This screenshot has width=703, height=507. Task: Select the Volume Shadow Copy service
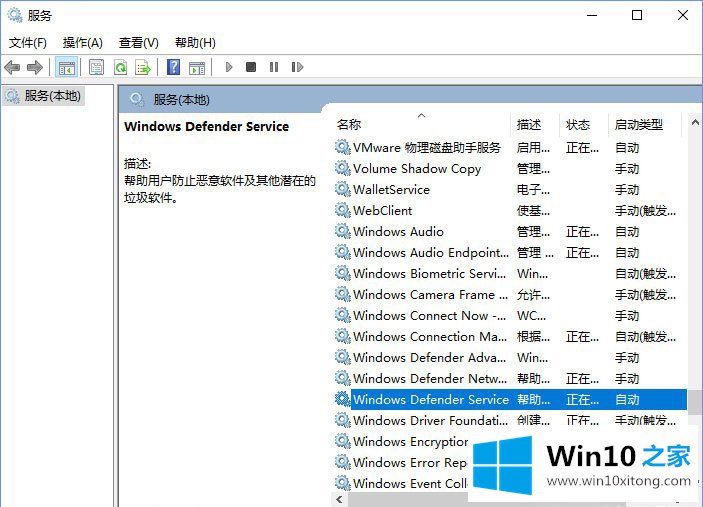click(x=510, y=169)
